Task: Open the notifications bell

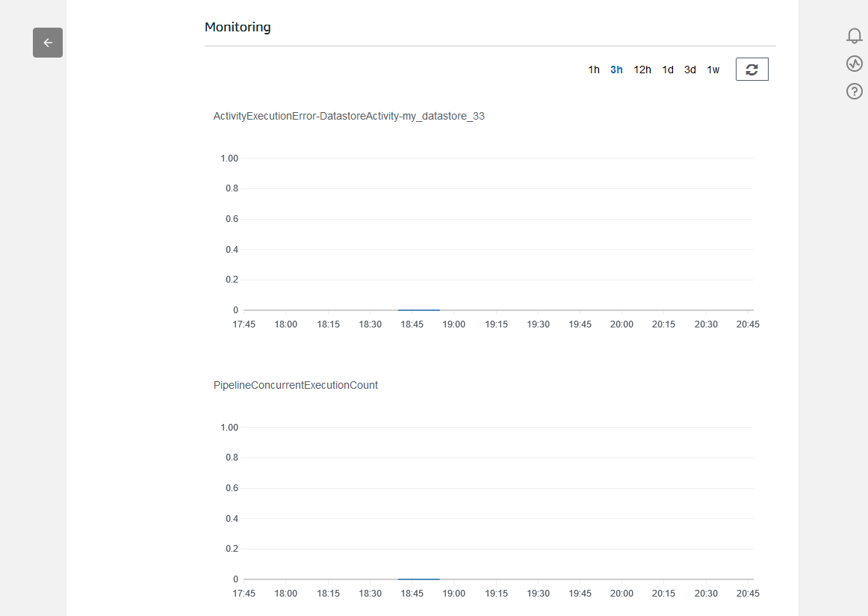Action: (x=855, y=36)
